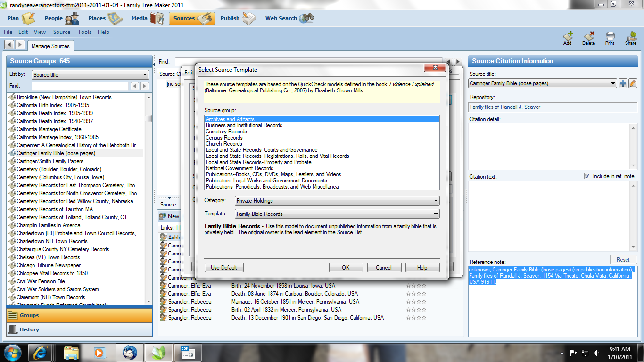Open the Edit menu
Viewport: 644px width, 362px height.
(23, 32)
